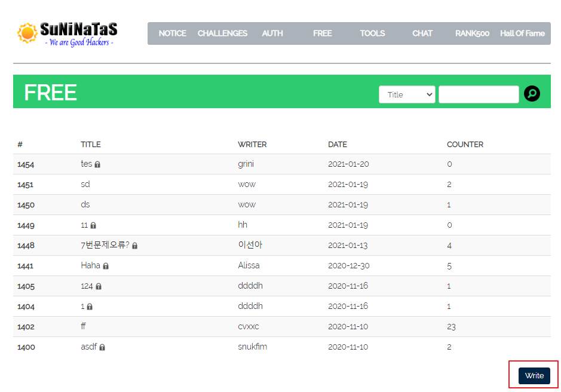Click the lock icon beside '7번문제오류?'
This screenshot has height=392, width=561.
(134, 246)
